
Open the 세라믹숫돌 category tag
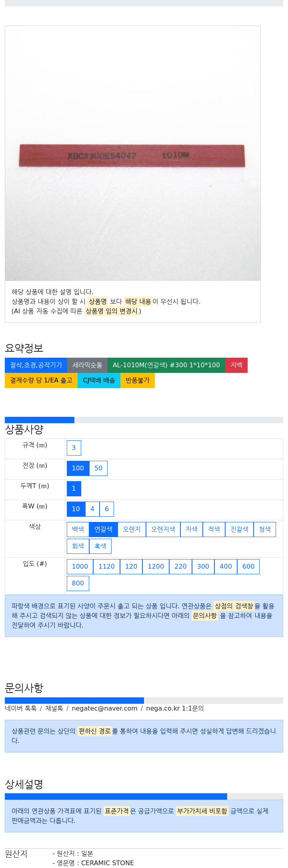pos(88,365)
